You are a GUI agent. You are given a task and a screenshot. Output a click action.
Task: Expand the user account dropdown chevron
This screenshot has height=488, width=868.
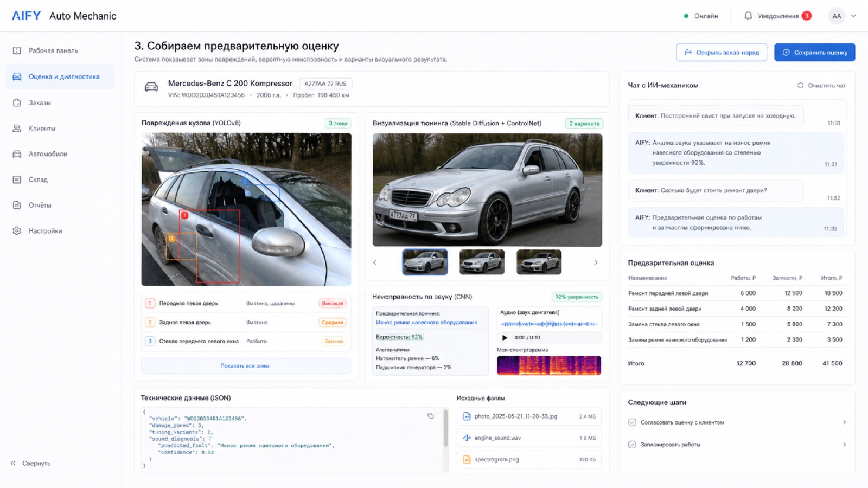(853, 16)
